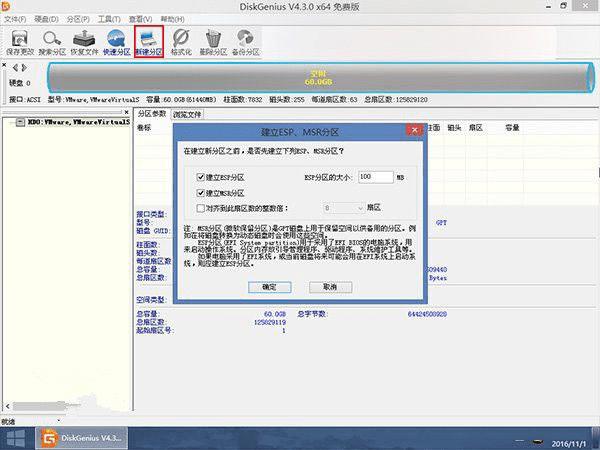The width and height of the screenshot is (600, 450).
Task: Open the sector count dropdown
Action: (x=360, y=208)
